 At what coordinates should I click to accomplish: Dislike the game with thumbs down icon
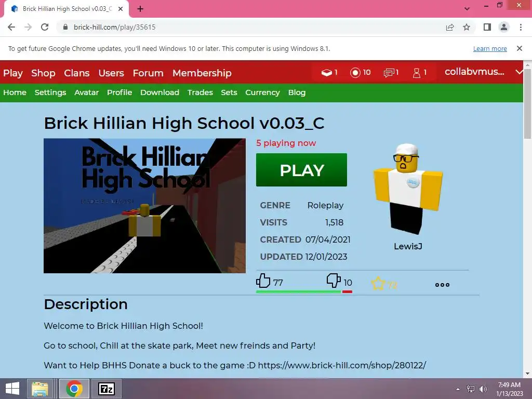[334, 281]
